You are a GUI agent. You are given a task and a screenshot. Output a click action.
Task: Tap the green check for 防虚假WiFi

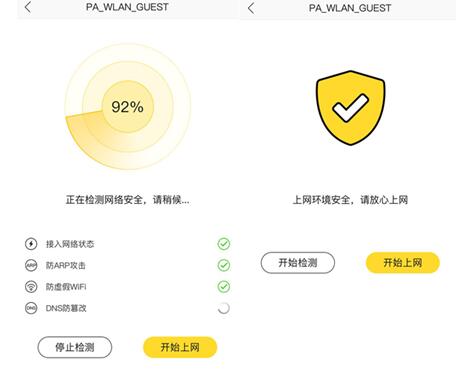pos(224,287)
